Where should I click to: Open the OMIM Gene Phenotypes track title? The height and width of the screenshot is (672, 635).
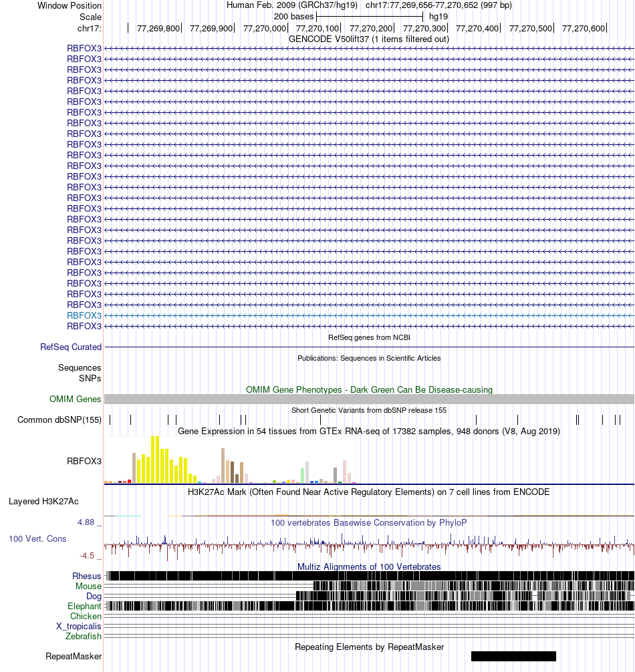[x=369, y=389]
